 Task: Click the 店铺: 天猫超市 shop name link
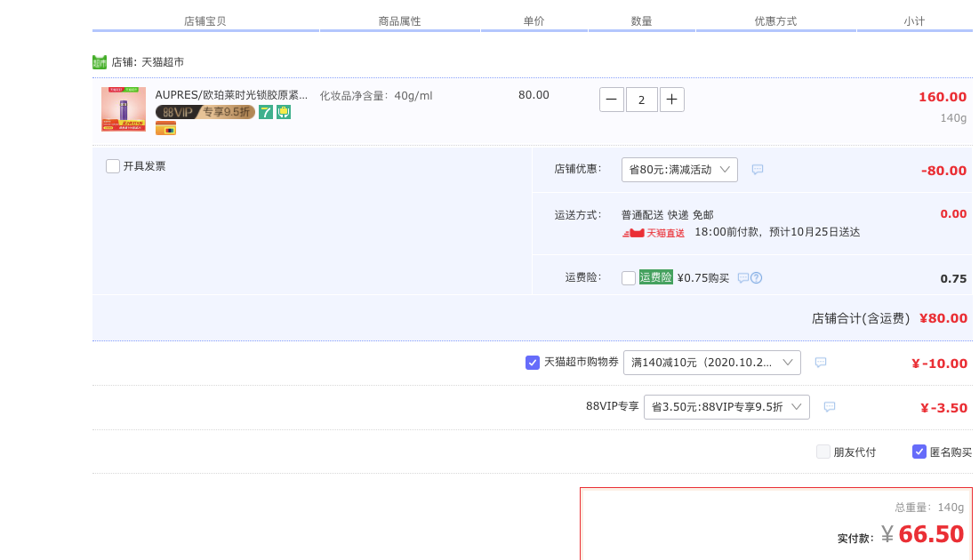tap(148, 62)
